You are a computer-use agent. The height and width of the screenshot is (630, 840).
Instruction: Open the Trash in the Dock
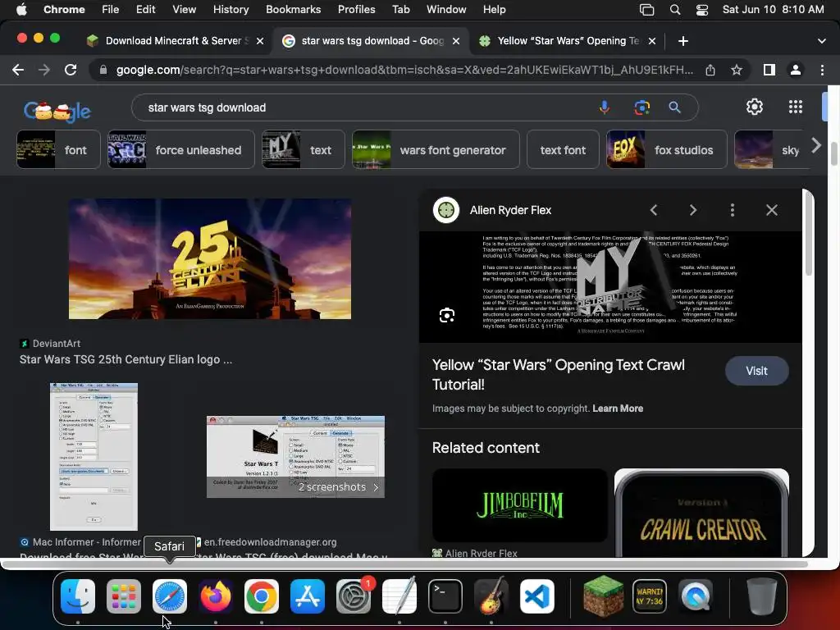tap(762, 596)
